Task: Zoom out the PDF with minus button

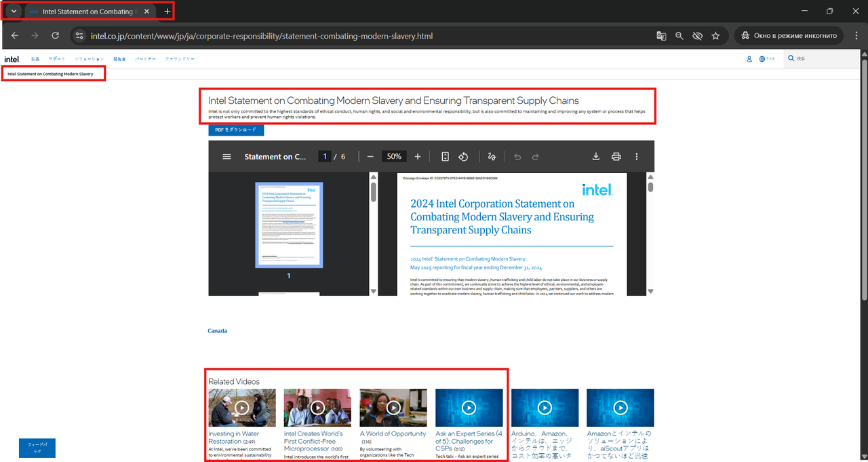Action: (x=370, y=157)
